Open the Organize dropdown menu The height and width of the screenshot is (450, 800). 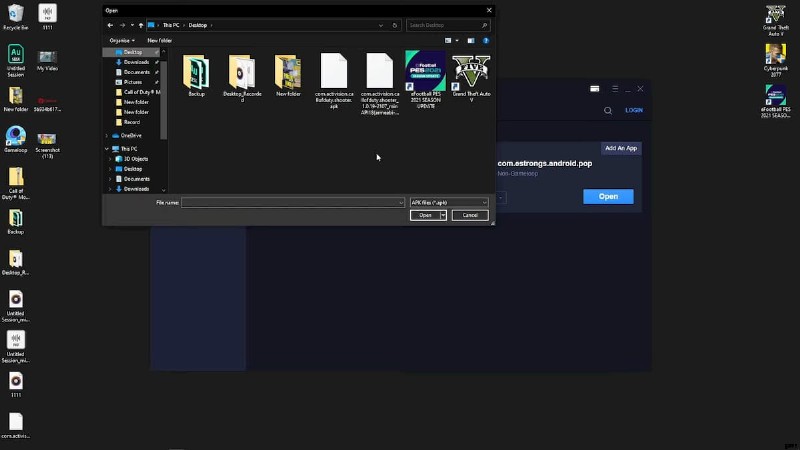[x=121, y=40]
